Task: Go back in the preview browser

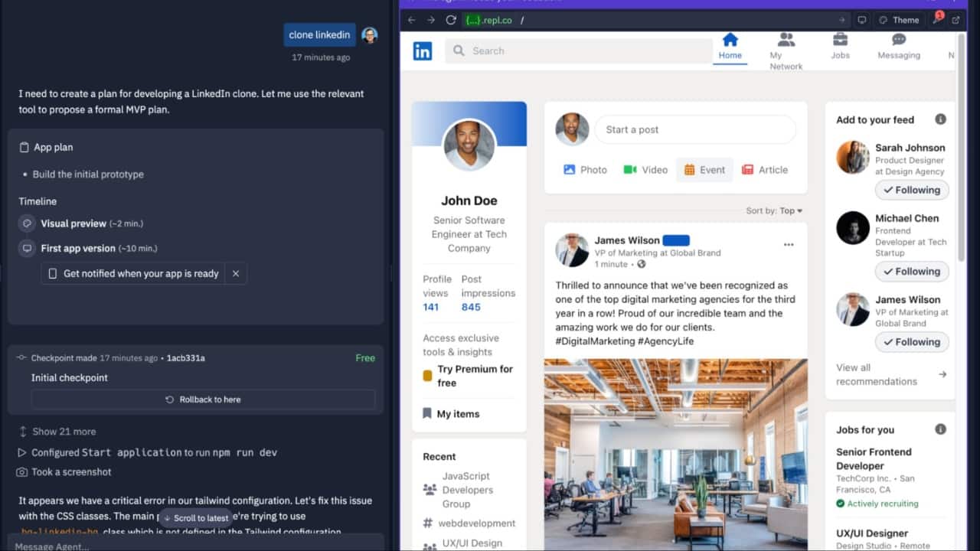Action: [x=412, y=20]
